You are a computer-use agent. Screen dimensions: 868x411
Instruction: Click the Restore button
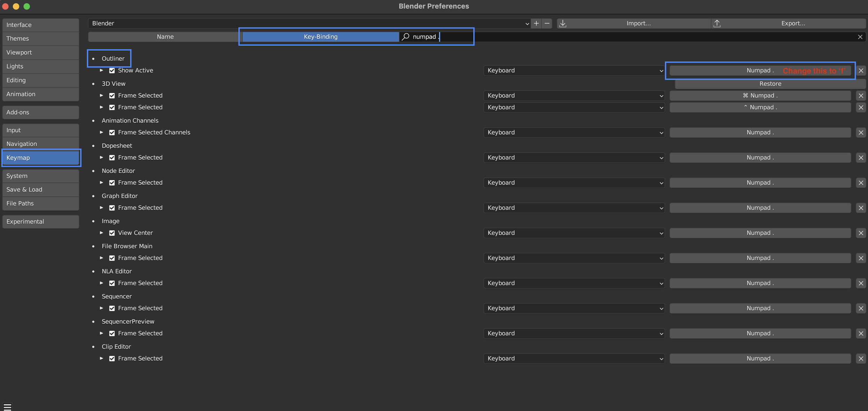pos(770,84)
